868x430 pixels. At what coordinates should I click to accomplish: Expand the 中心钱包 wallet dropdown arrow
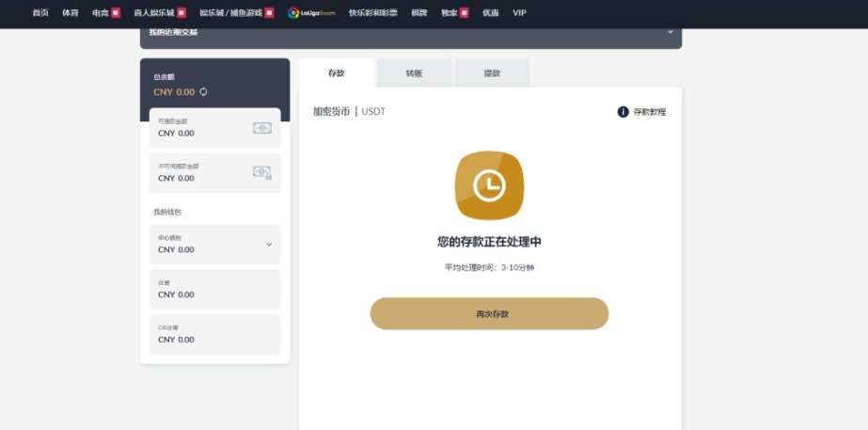pyautogui.click(x=269, y=245)
